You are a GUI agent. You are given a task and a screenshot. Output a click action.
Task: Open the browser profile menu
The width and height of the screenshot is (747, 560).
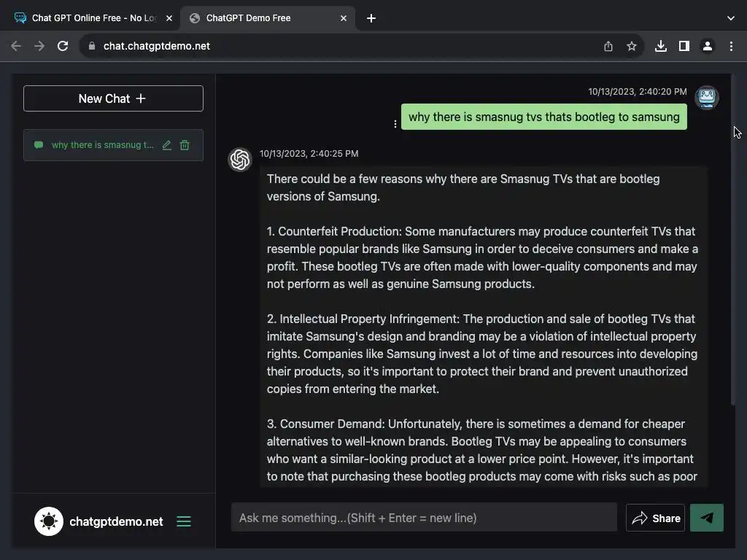point(707,46)
